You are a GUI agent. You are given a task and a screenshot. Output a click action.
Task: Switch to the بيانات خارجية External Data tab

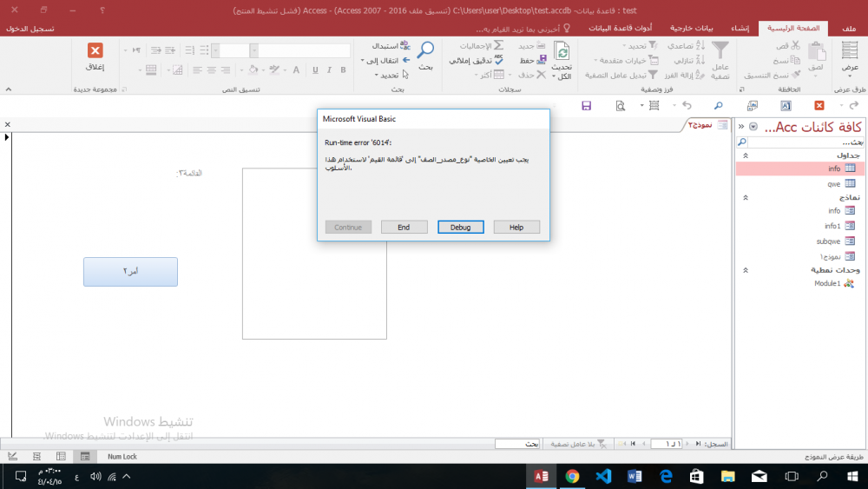tap(692, 29)
